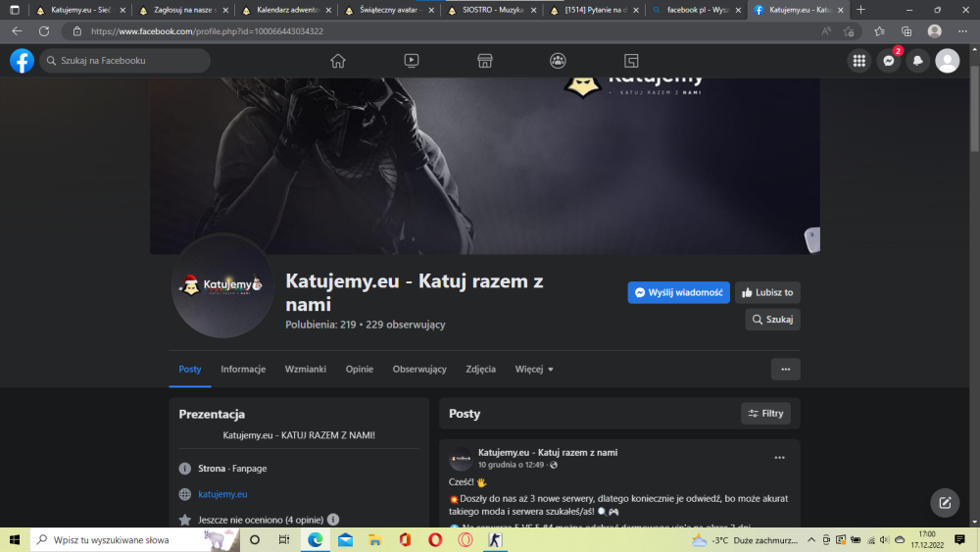Open Task View on the taskbar
This screenshot has height=552, width=980.
(x=284, y=539)
